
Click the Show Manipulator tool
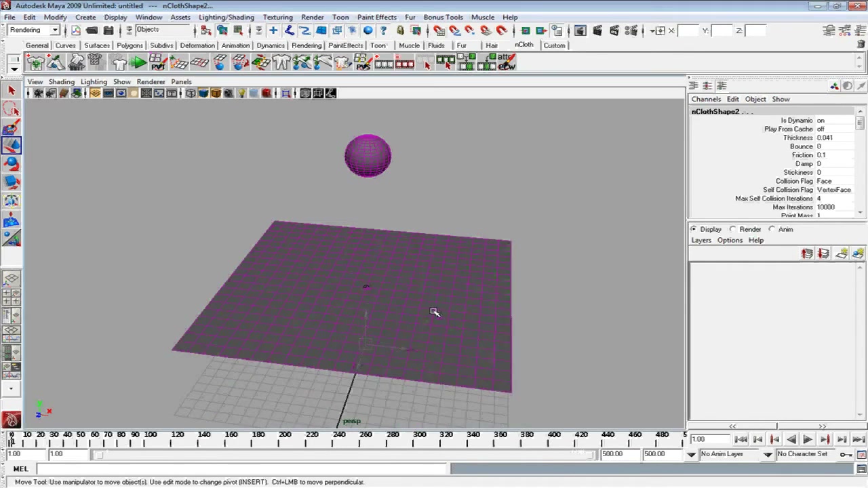coord(12,237)
